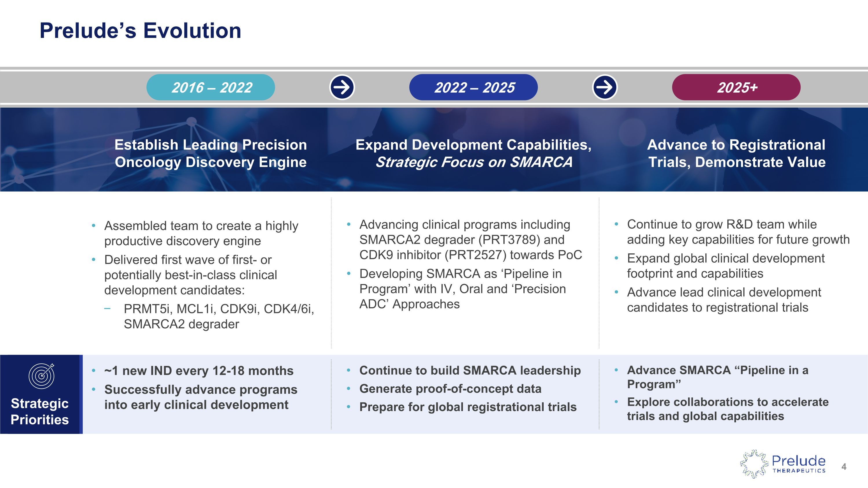Viewport: 868px width, 488px height.
Task: Click the Prelude Therapeutics logo
Action: (x=783, y=464)
